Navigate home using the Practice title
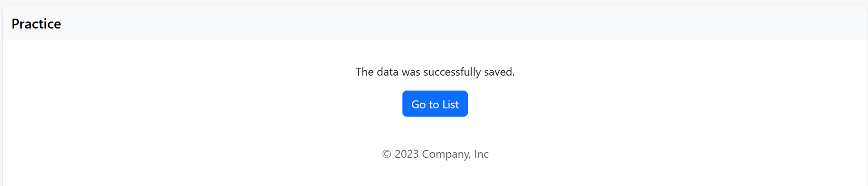 (36, 24)
